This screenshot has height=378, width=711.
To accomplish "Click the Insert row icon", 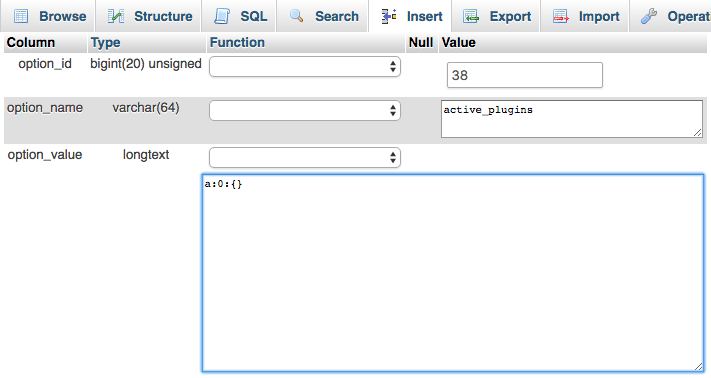I will point(389,16).
